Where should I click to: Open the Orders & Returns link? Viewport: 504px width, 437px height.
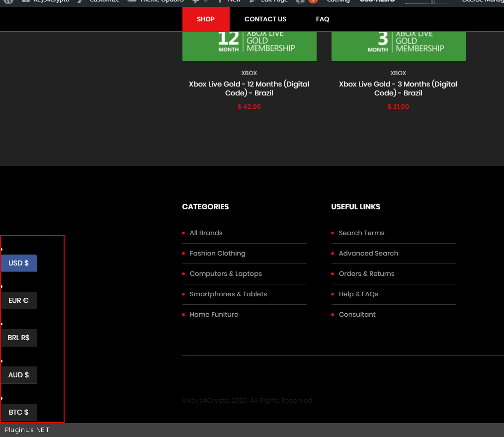(366, 274)
